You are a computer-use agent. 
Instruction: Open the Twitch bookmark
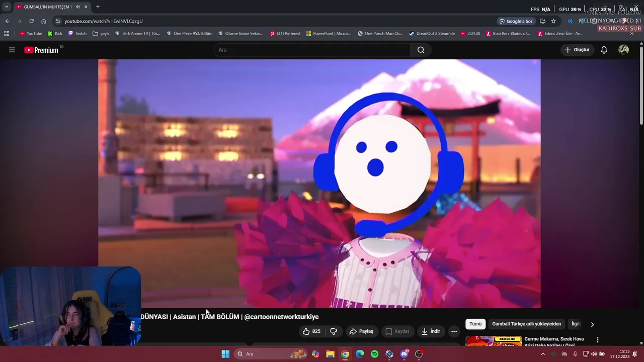point(77,34)
